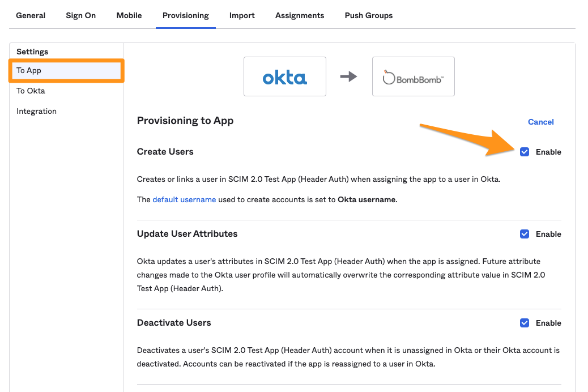This screenshot has height=392, width=588.
Task: Open the Sign On tab
Action: 80,15
